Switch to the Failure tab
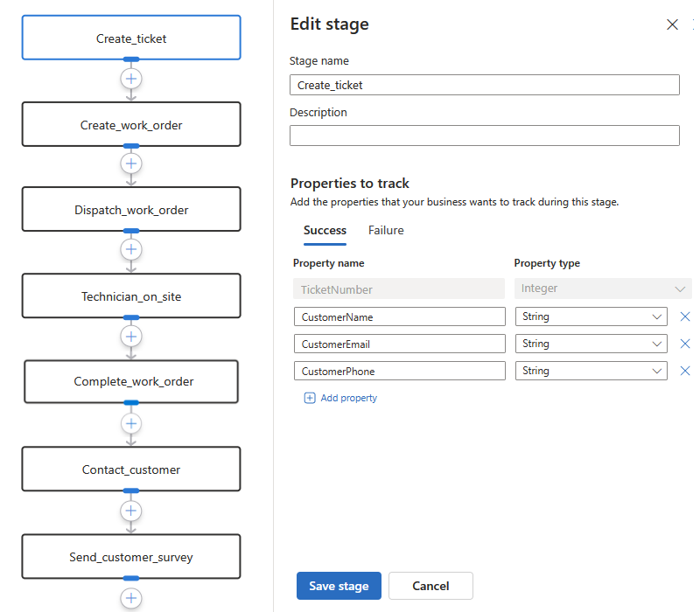Viewport: 700px width, 612px height. pyautogui.click(x=386, y=231)
